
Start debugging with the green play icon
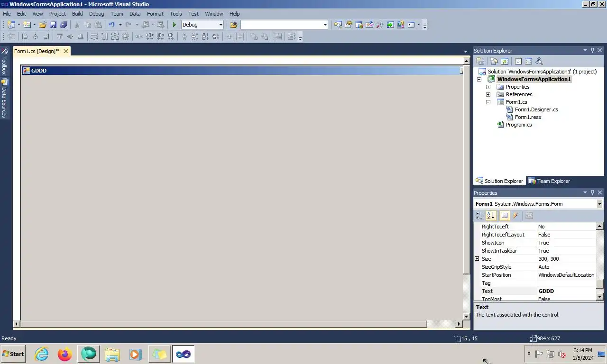(175, 25)
